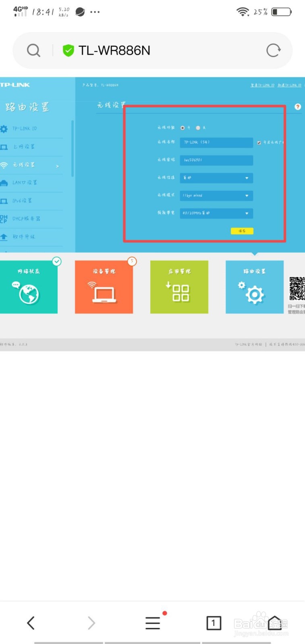Screen dimensions: 305x644
Task: Open the browser hamburger menu
Action: tap(153, 623)
